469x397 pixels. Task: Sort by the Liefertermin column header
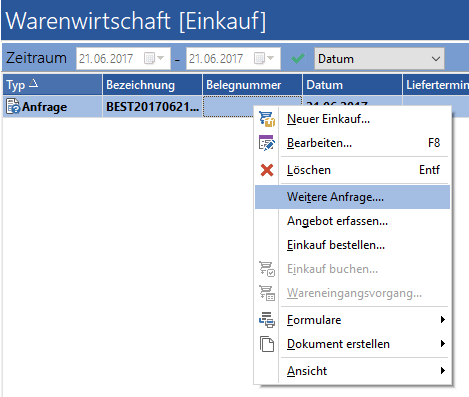coord(436,85)
